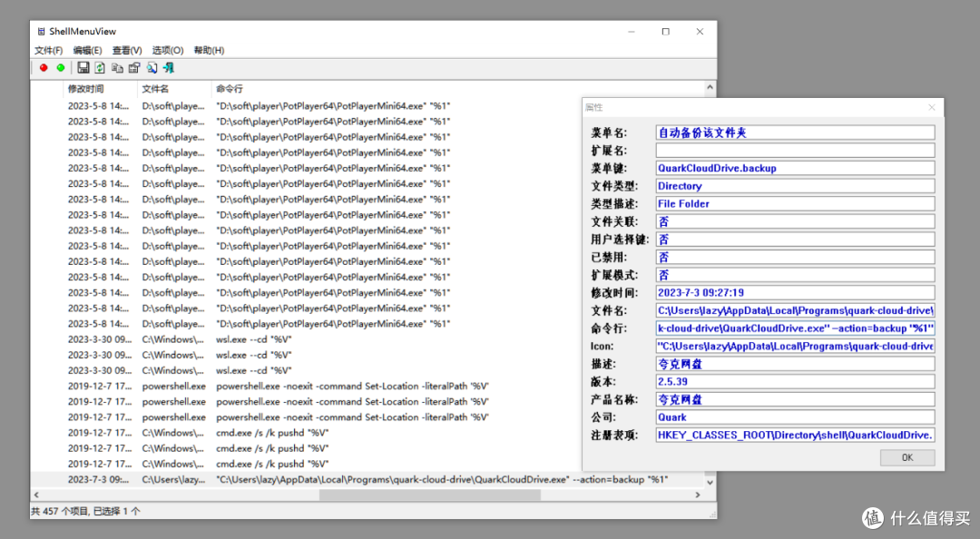Click the 版本 field showing 2.5.39

click(795, 381)
